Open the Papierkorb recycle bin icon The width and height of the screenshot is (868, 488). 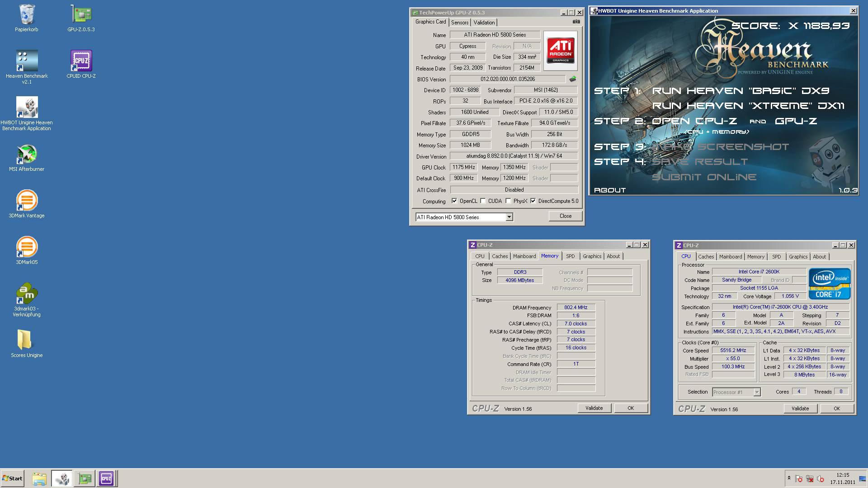(x=26, y=18)
